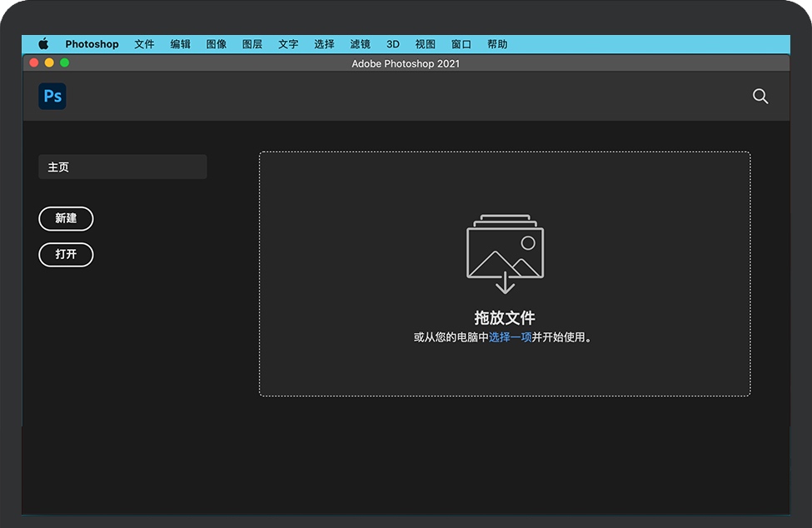The image size is (812, 528).
Task: Open the 选择 menu in menu bar
Action: (x=324, y=44)
